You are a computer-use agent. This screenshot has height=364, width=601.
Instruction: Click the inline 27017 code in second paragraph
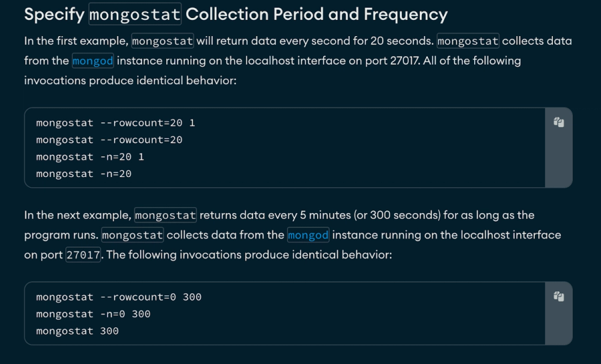[83, 255]
